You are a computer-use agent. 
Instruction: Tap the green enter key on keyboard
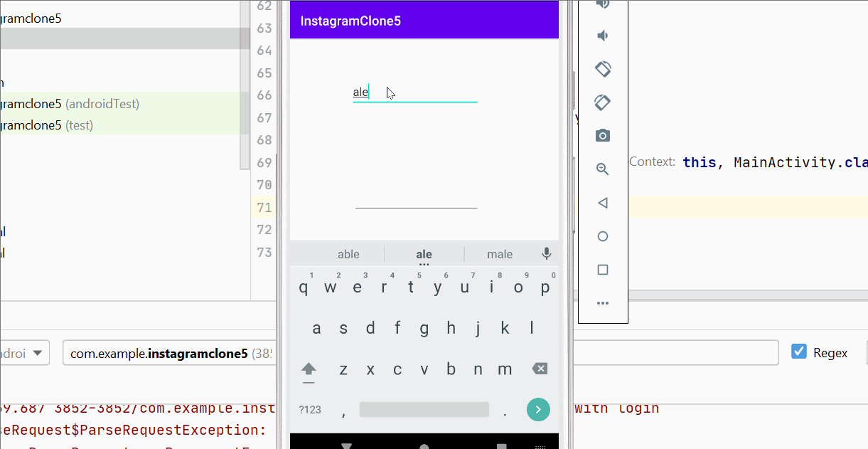point(538,409)
